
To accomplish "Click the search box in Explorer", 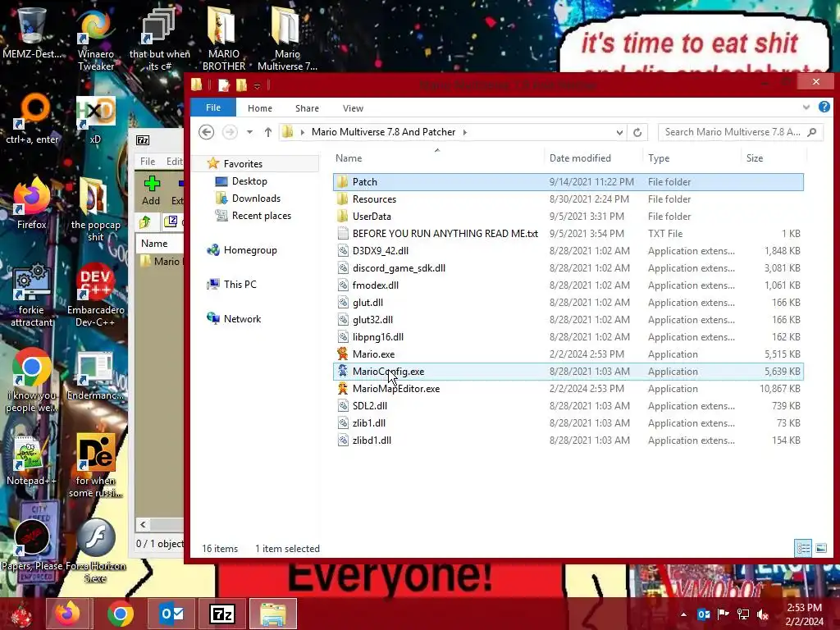I will pyautogui.click(x=740, y=132).
